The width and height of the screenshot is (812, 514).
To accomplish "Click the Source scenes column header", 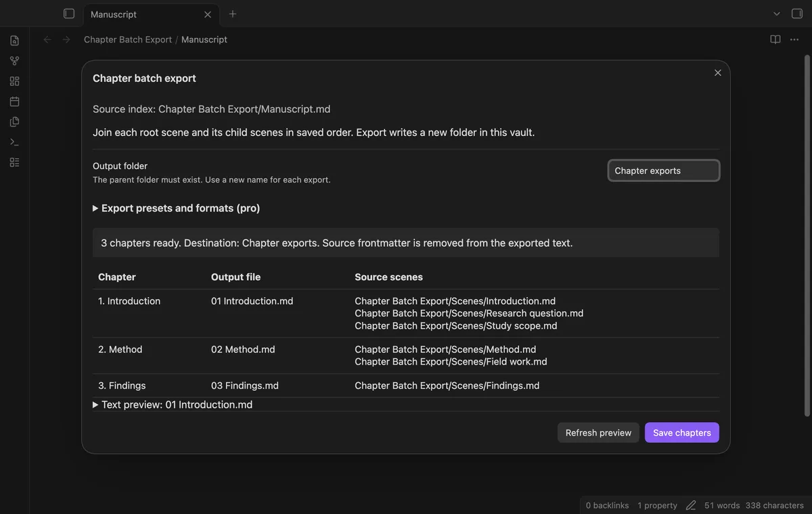I will 389,277.
